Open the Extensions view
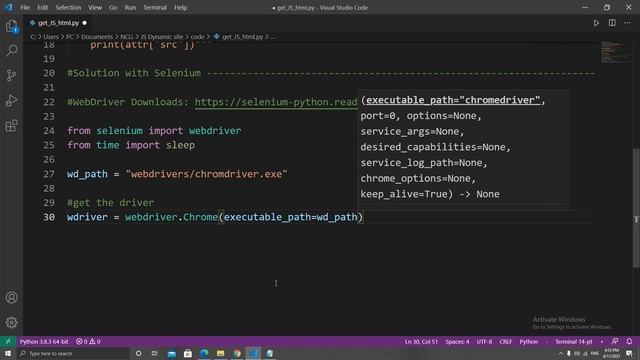The image size is (640, 360). tap(11, 126)
